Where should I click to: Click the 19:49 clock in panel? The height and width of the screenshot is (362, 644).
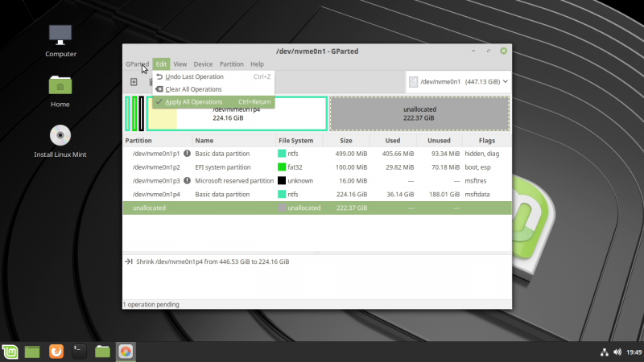[634, 352]
